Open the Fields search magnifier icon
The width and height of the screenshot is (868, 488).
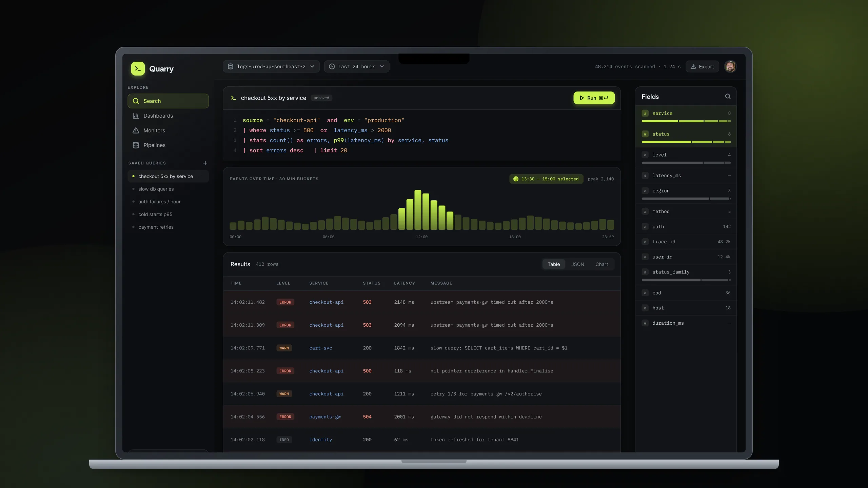(x=728, y=97)
